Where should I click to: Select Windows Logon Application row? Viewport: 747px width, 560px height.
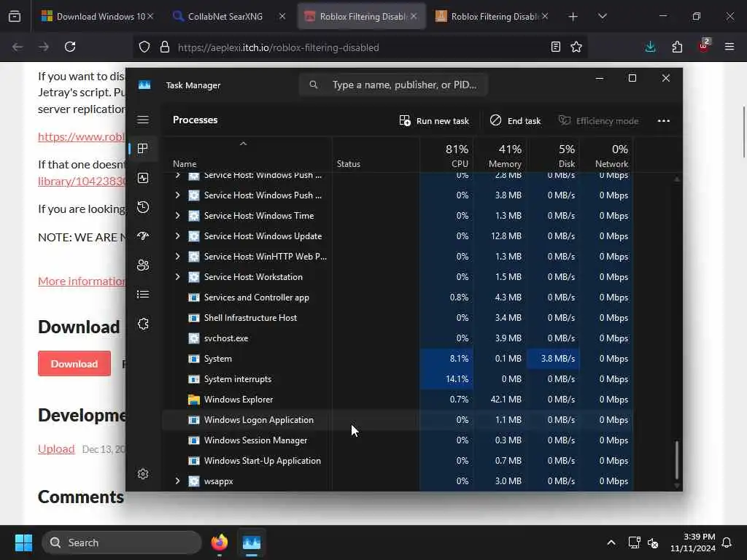click(x=398, y=420)
